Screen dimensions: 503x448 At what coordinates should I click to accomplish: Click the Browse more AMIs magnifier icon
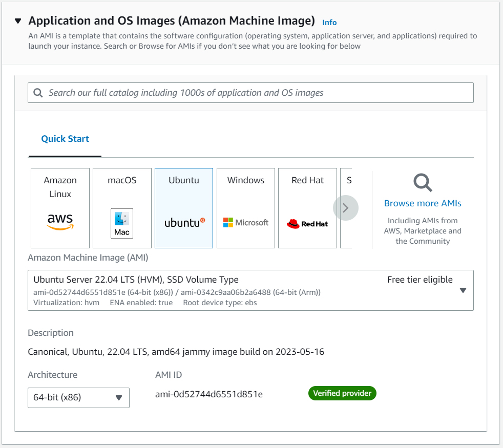coord(423,183)
